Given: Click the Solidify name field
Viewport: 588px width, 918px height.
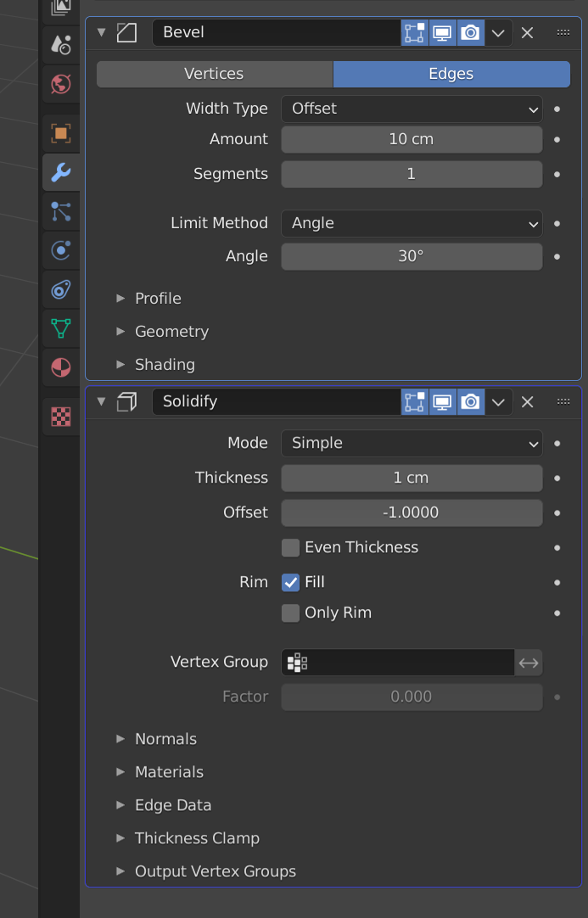Looking at the screenshot, I should click(277, 401).
